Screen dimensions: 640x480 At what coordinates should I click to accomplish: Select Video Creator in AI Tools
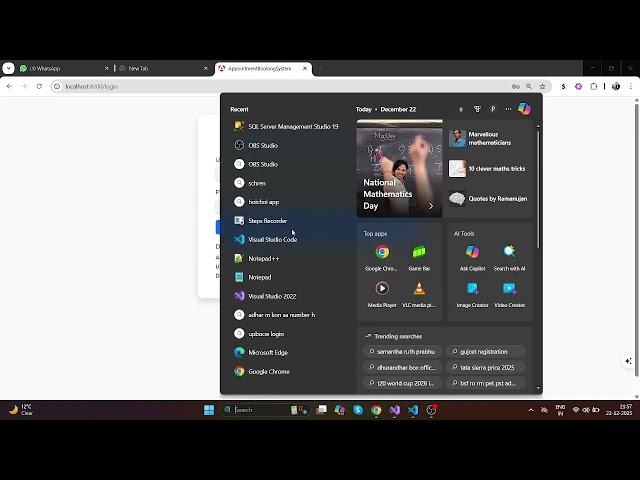(x=509, y=292)
